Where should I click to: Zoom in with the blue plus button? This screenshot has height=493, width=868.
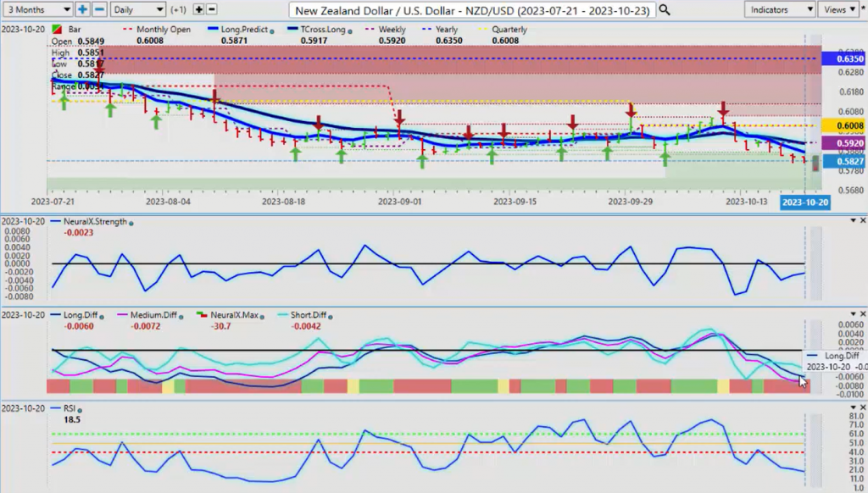coord(82,9)
